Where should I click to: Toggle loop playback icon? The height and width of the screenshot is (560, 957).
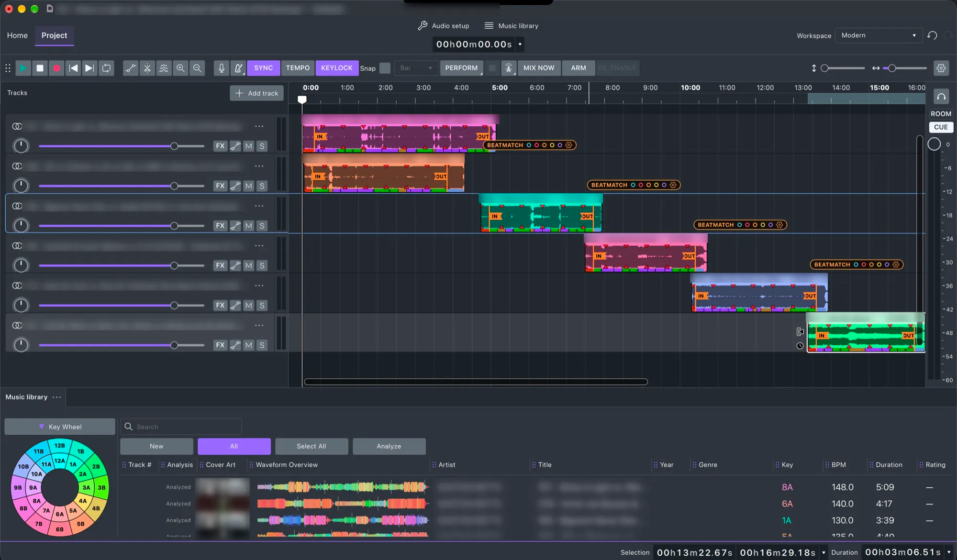tap(106, 68)
